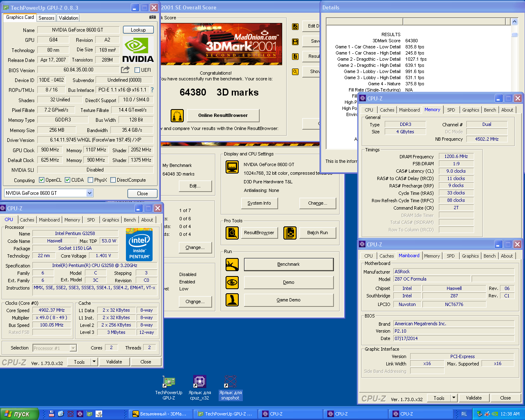The width and height of the screenshot is (525, 420).
Task: Click Change in Display and CPU Settings
Action: coord(317,203)
